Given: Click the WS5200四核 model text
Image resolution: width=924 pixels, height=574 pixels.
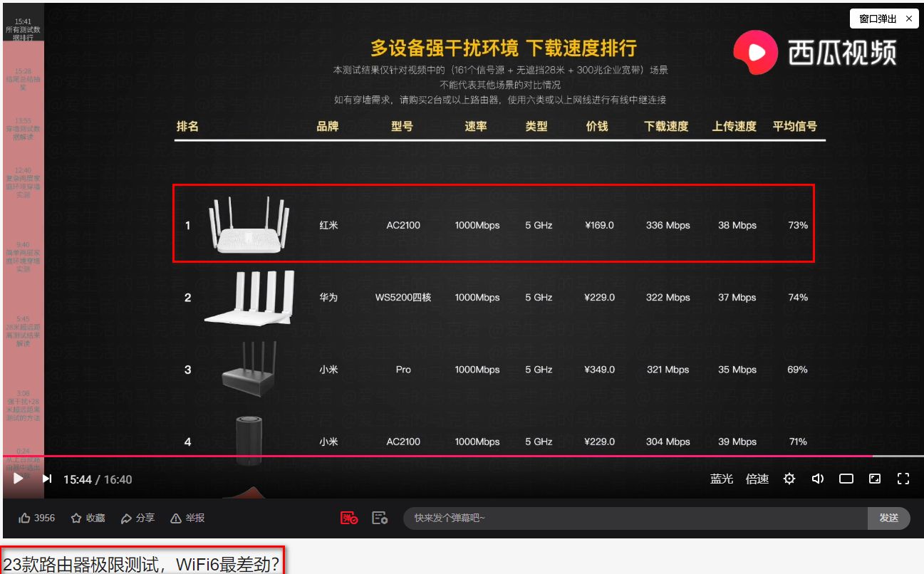Looking at the screenshot, I should point(403,297).
